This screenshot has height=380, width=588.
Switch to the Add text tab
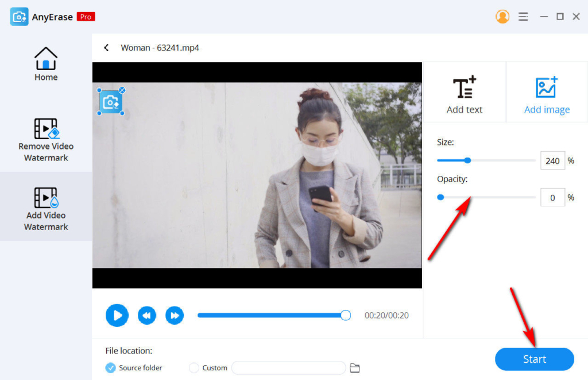click(x=465, y=92)
